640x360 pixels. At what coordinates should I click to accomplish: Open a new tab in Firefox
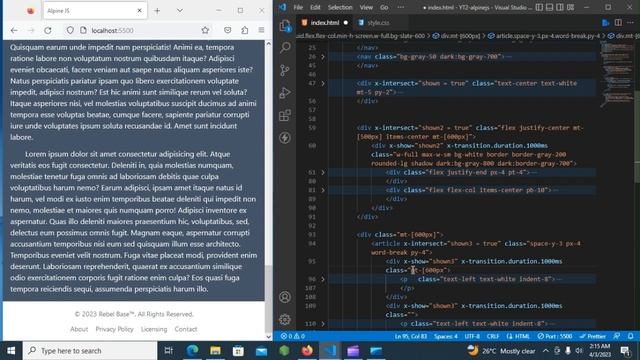point(157,11)
